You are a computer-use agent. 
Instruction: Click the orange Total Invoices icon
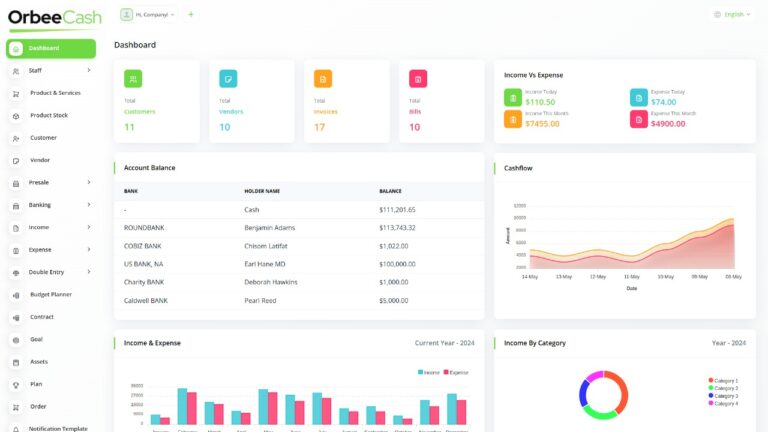click(x=323, y=78)
